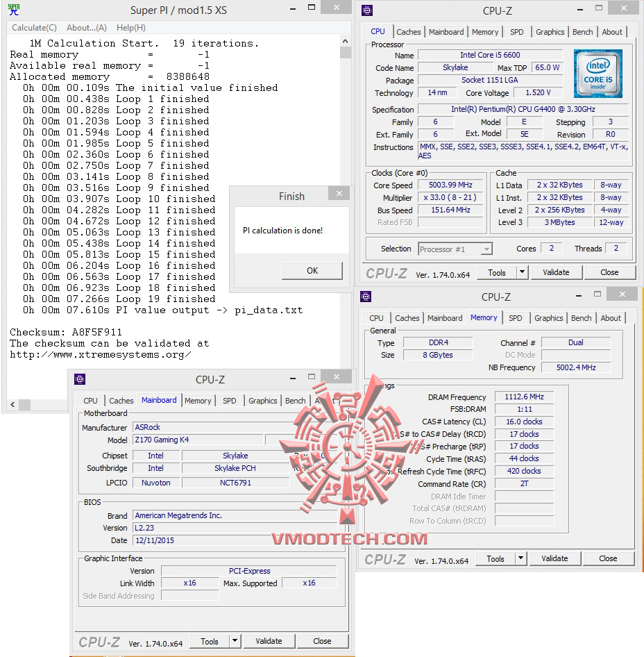Switch to Caches tab in top CPU-Z window

pyautogui.click(x=408, y=32)
